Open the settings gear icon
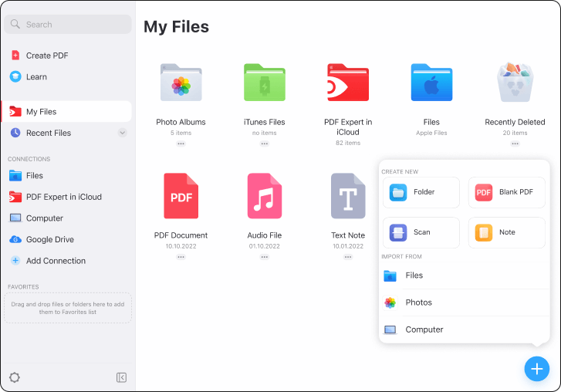 pos(15,377)
